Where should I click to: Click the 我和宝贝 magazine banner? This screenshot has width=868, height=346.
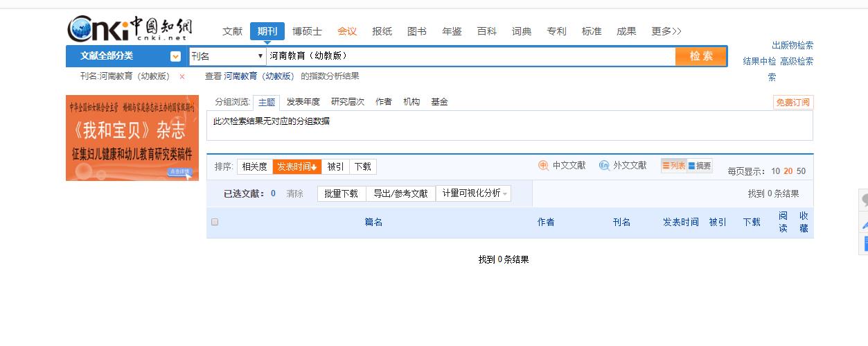click(132, 138)
